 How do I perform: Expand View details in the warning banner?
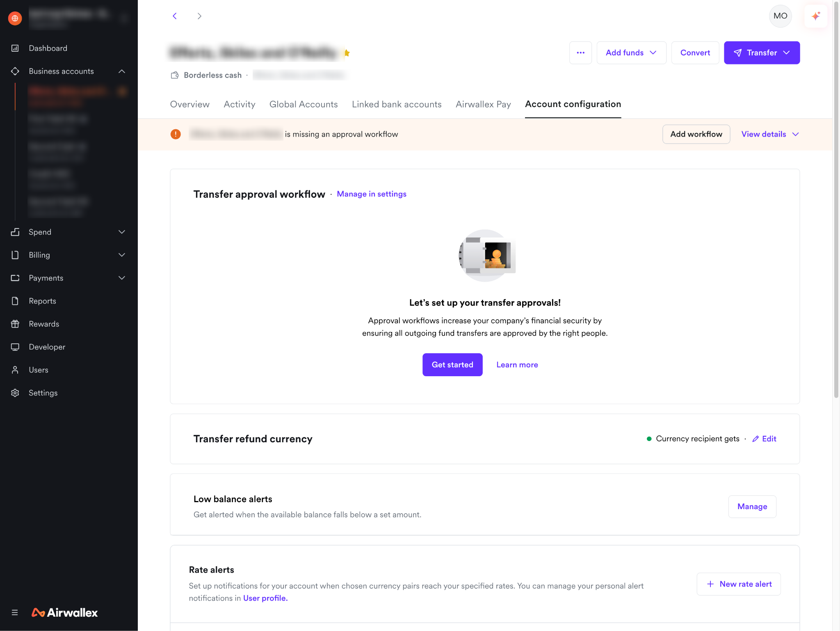[x=770, y=134]
